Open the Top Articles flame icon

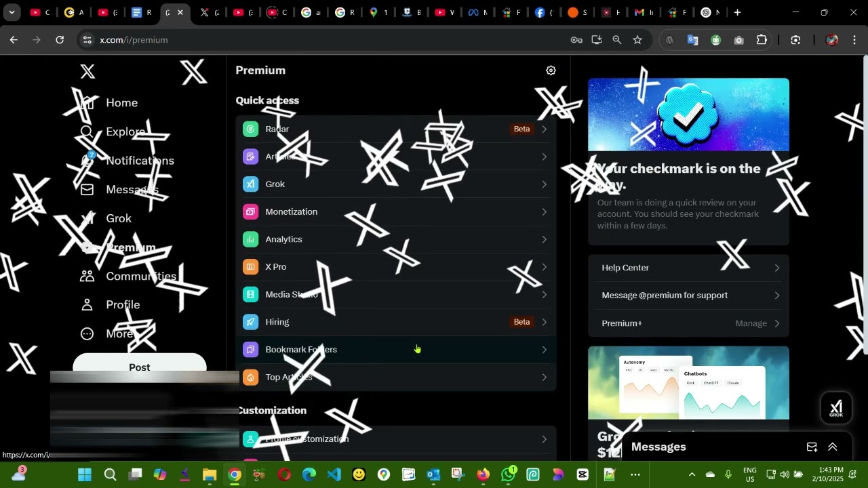pos(251,378)
